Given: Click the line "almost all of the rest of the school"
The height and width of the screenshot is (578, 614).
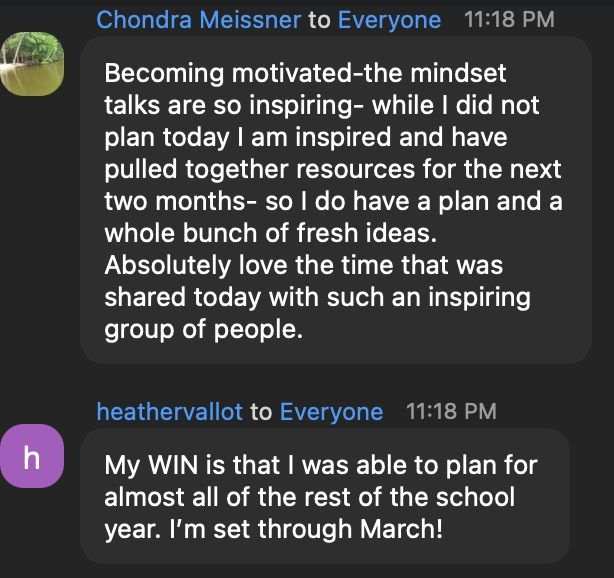Looking at the screenshot, I should coord(309,497).
